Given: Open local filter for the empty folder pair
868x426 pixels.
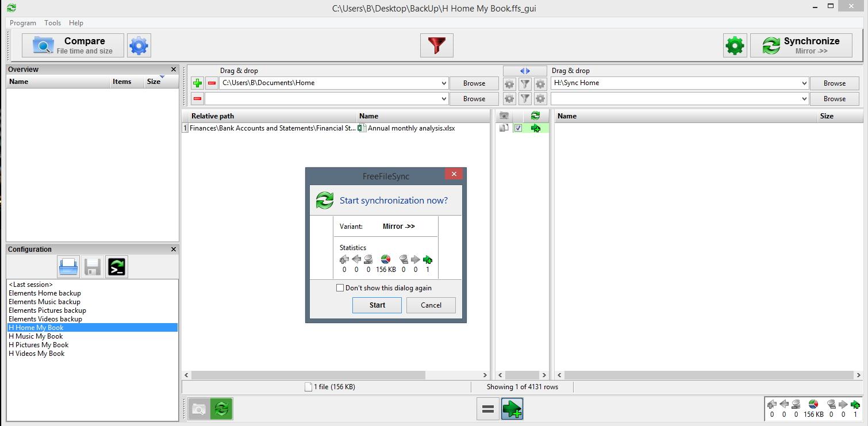Looking at the screenshot, I should pos(525,99).
